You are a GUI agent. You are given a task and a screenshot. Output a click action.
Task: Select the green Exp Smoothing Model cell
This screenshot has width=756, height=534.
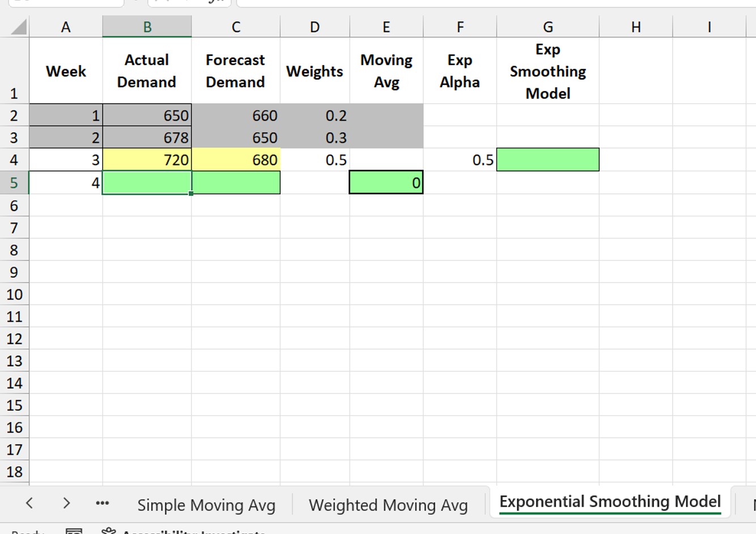547,159
